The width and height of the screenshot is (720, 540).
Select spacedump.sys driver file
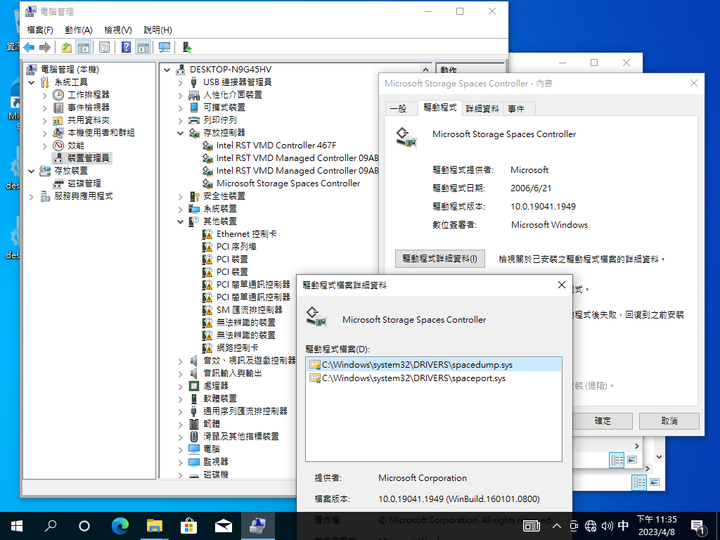pos(433,365)
